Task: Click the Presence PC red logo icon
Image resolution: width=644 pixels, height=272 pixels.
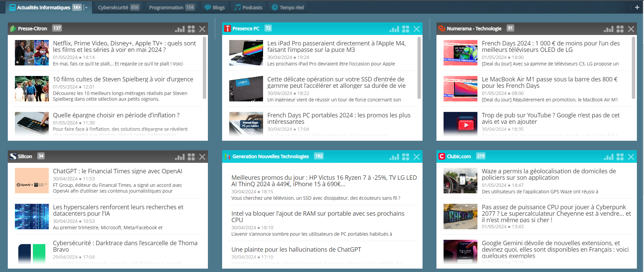Action: coord(228,28)
